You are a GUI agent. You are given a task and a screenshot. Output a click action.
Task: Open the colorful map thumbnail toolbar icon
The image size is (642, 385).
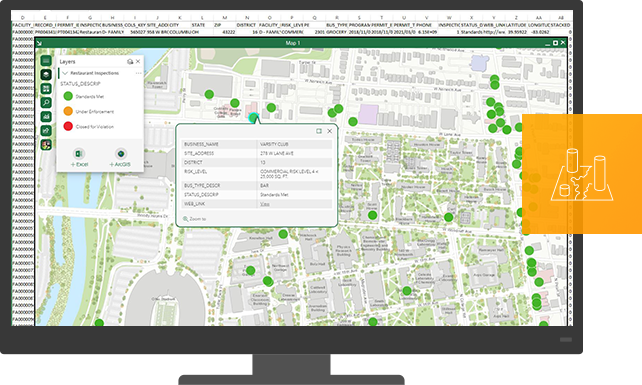46,145
